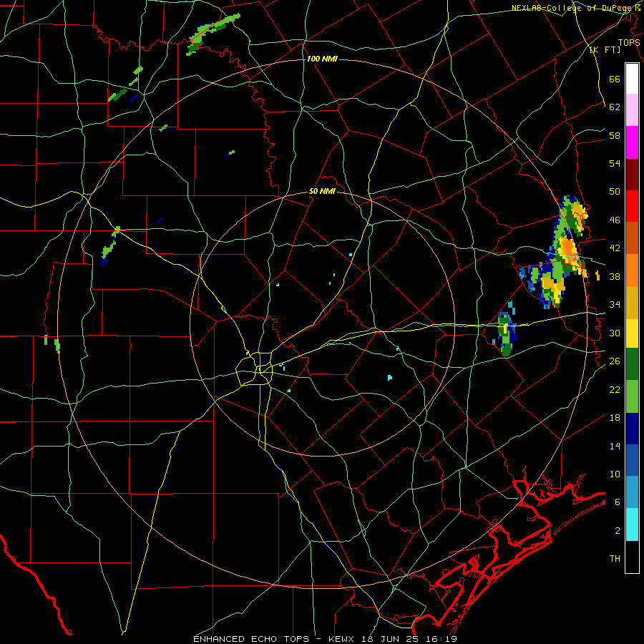Click the legend value '26'
This screenshot has height=644, width=644.
click(x=615, y=361)
